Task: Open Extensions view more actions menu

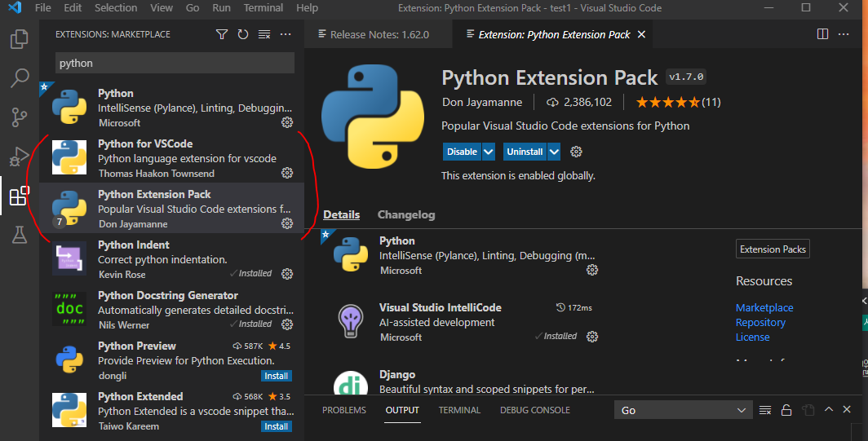Action: pos(286,34)
